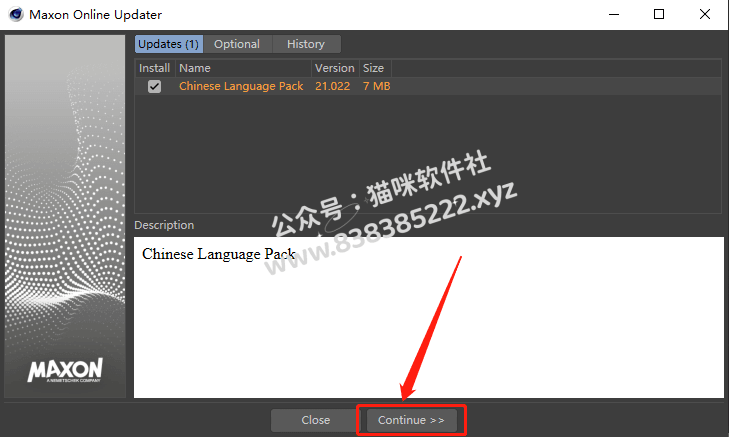Open the Optional tab
The width and height of the screenshot is (729, 437).
point(237,44)
